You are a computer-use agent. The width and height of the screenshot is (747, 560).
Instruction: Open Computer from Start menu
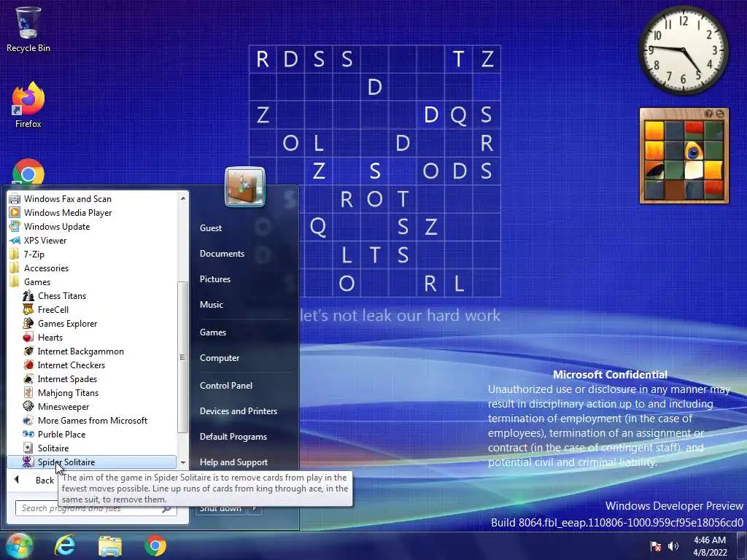click(220, 358)
